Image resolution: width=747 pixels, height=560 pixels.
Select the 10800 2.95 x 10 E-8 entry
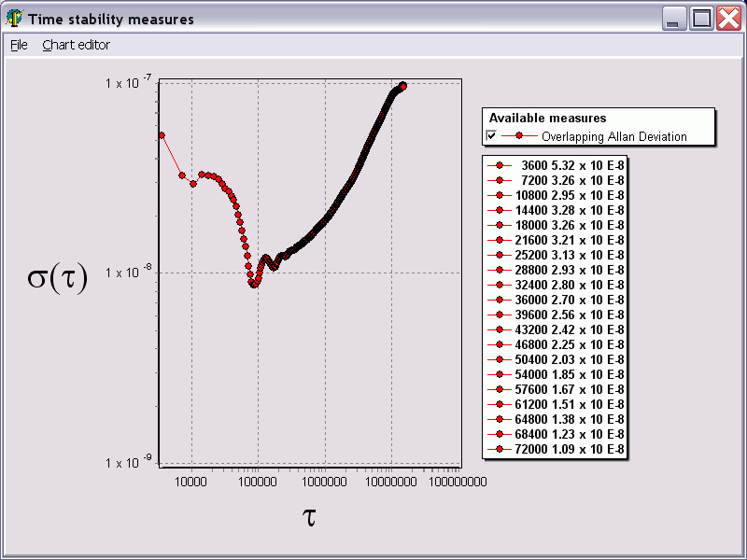coord(556,195)
